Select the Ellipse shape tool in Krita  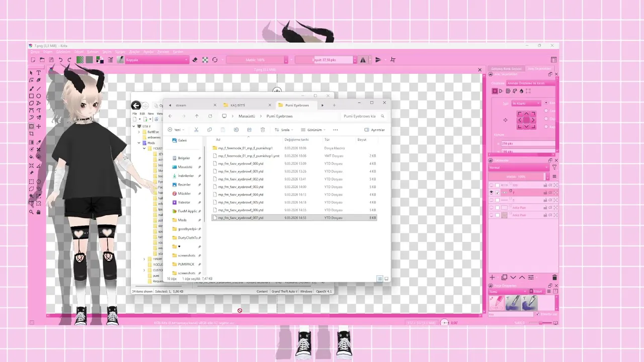click(39, 96)
